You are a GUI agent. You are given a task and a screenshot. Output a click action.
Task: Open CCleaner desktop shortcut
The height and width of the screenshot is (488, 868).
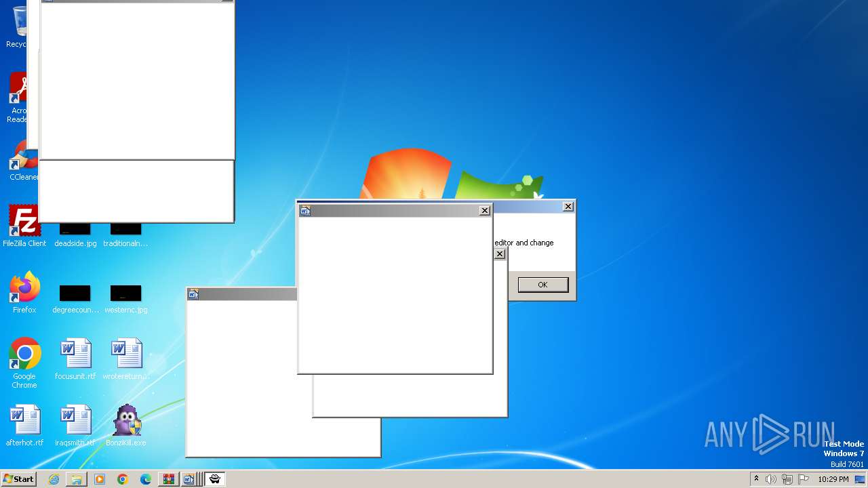click(x=24, y=161)
